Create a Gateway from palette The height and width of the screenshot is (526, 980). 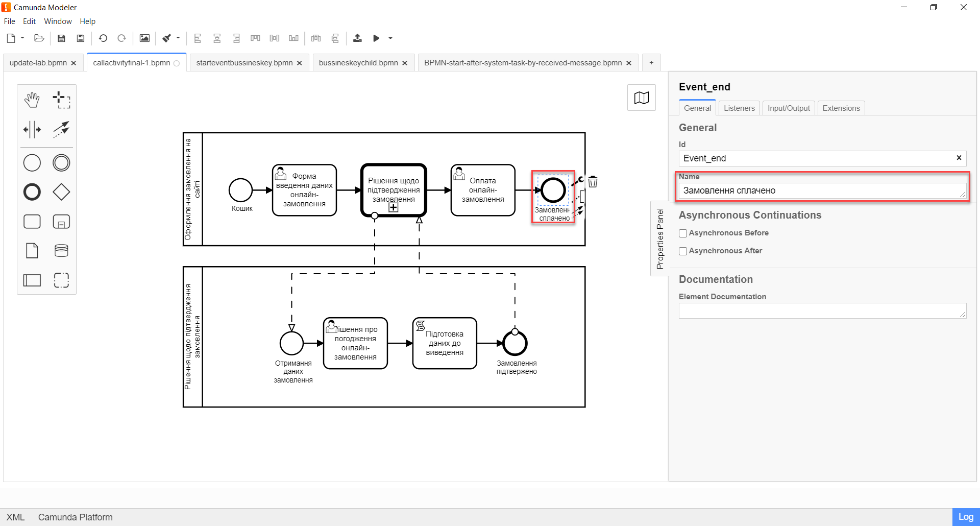click(61, 192)
